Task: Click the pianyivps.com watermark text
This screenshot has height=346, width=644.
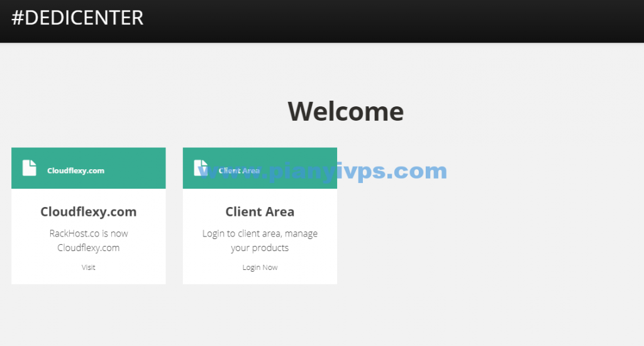Action: tap(323, 171)
